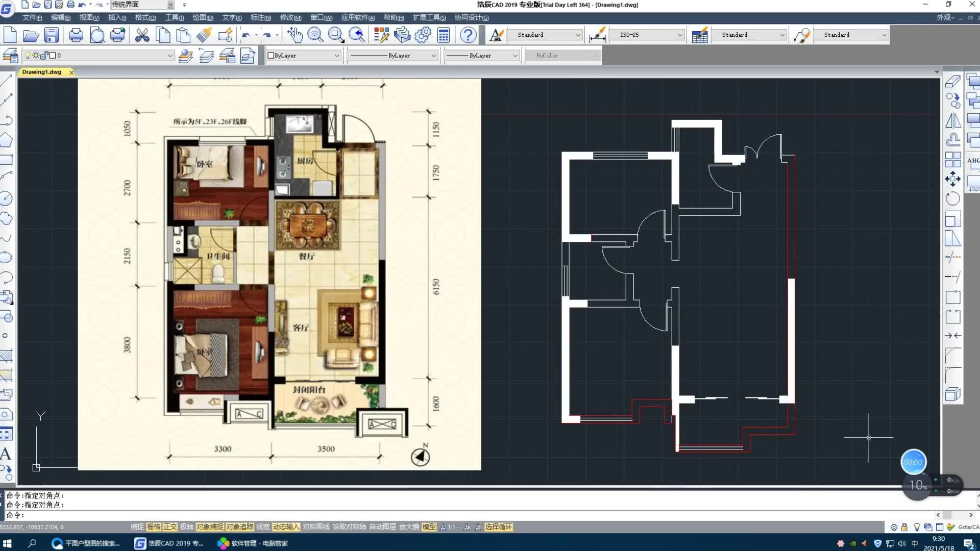Open the 标注(N) menu
The image size is (980, 551).
[261, 18]
